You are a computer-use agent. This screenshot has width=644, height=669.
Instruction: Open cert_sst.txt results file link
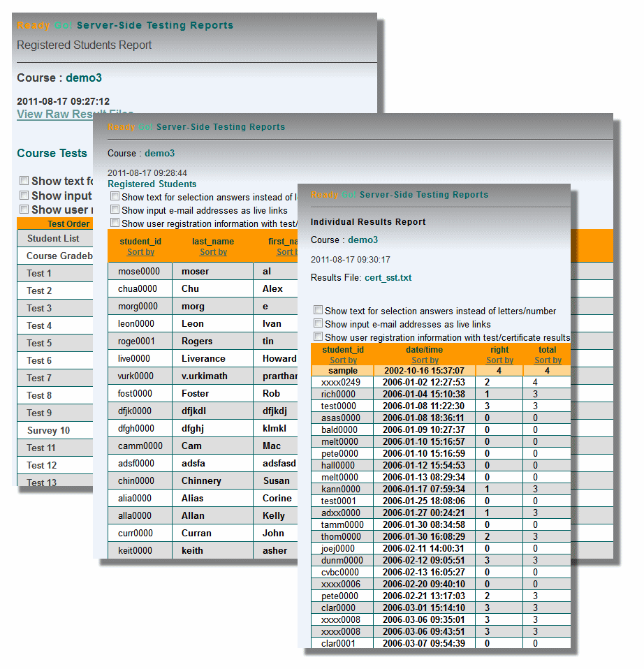tap(388, 278)
